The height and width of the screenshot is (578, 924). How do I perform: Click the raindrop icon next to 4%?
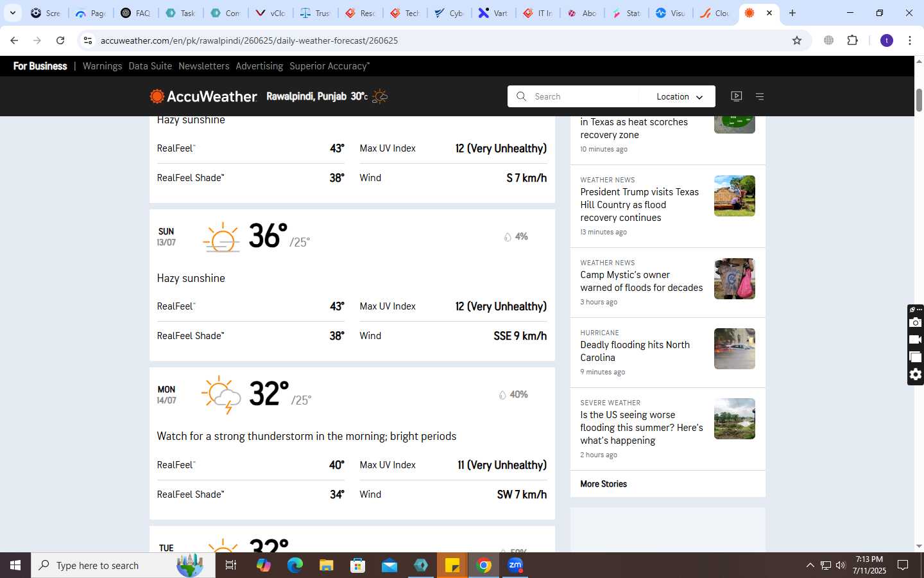(x=508, y=237)
